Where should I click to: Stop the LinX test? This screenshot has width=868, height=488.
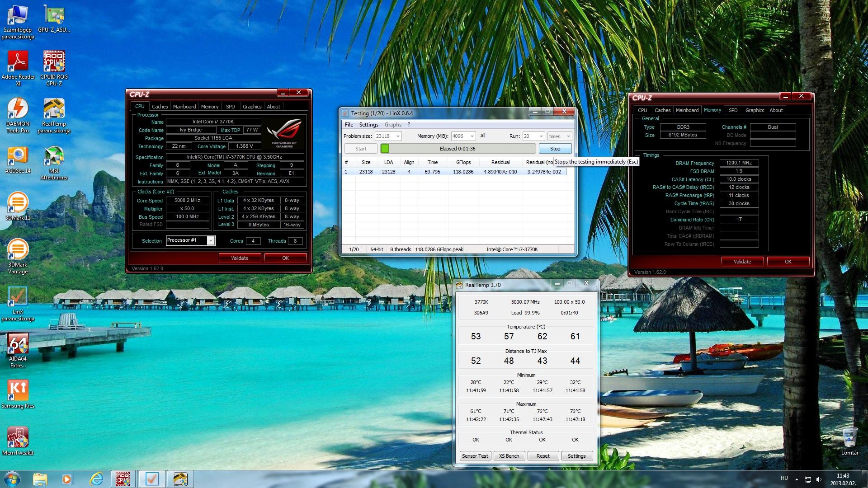[x=555, y=149]
